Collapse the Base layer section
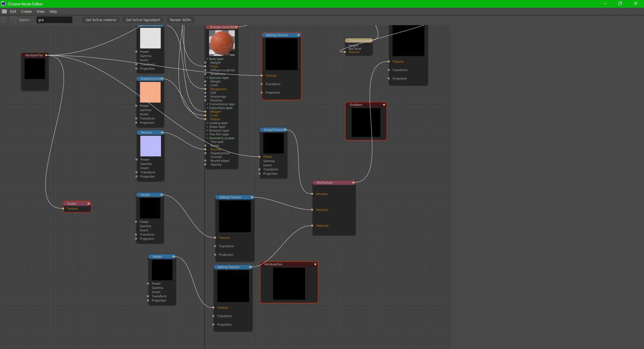644x349 pixels. (207, 59)
